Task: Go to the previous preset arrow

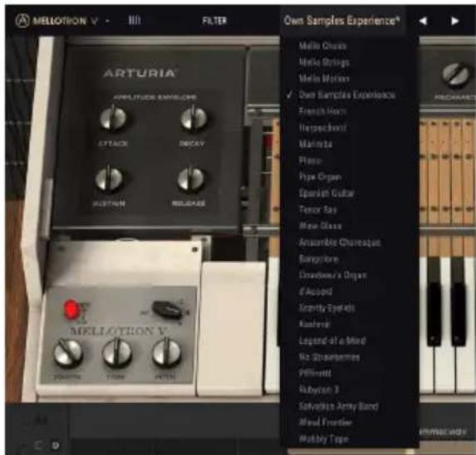Action: (x=423, y=21)
